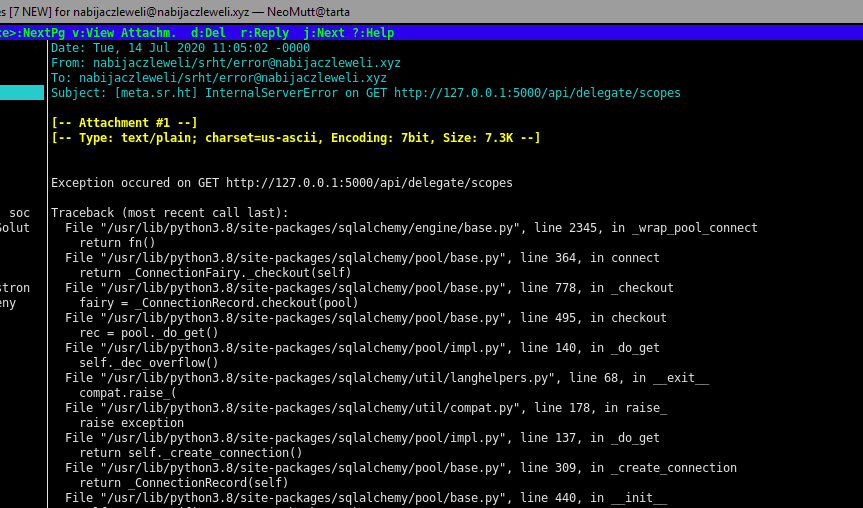Click the To email address

(232, 78)
